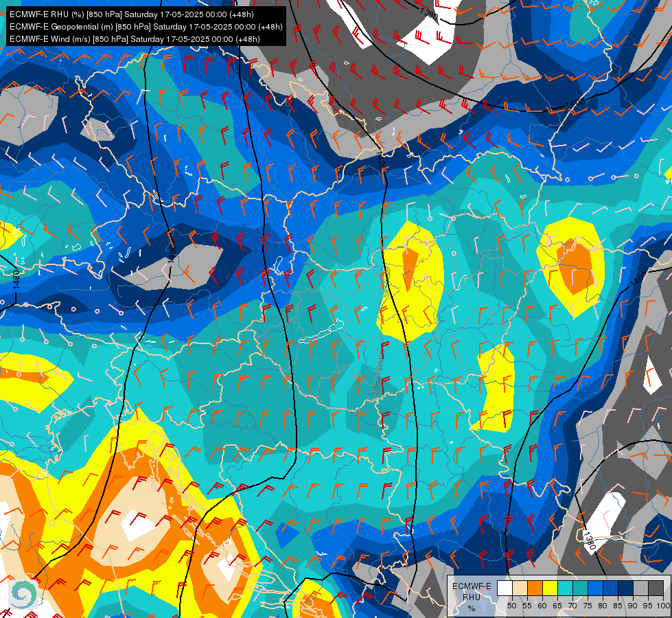Viewport: 672px width, 618px height.
Task: Select the cyan 65–70 legend swatch
Action: coord(566,588)
